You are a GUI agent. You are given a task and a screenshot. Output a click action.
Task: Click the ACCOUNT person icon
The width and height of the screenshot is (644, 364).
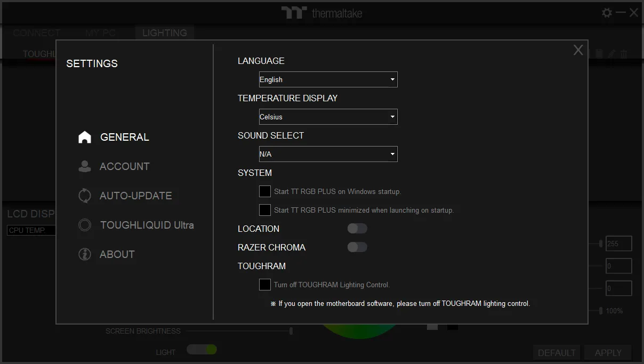[85, 166]
